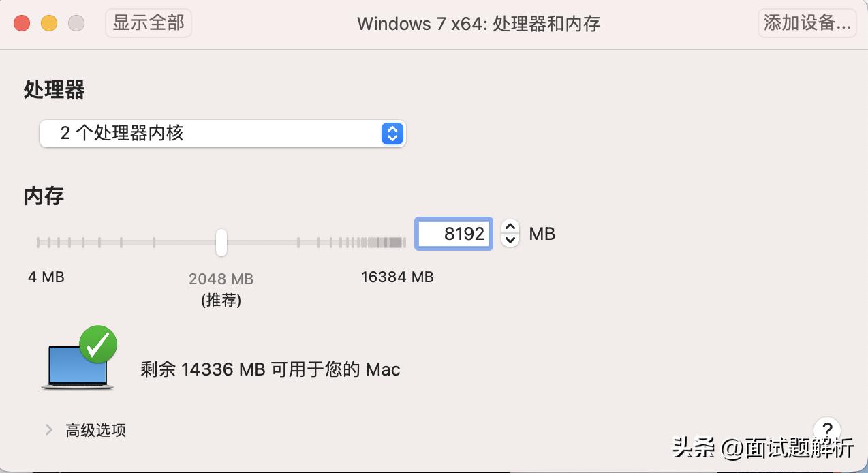Increase memory with the stepper up arrow
The width and height of the screenshot is (868, 473).
click(x=510, y=227)
